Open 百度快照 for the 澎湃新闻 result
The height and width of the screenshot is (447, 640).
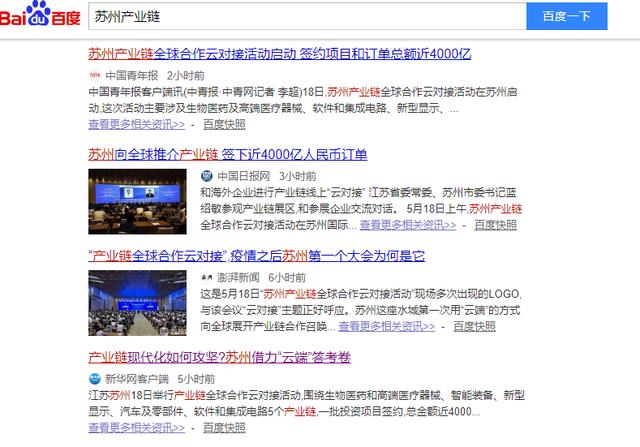pyautogui.click(x=475, y=326)
